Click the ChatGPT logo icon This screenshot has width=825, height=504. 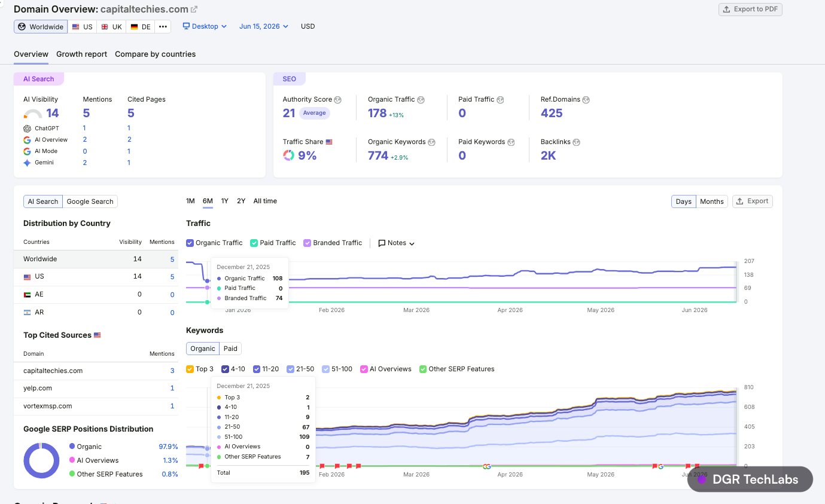27,128
